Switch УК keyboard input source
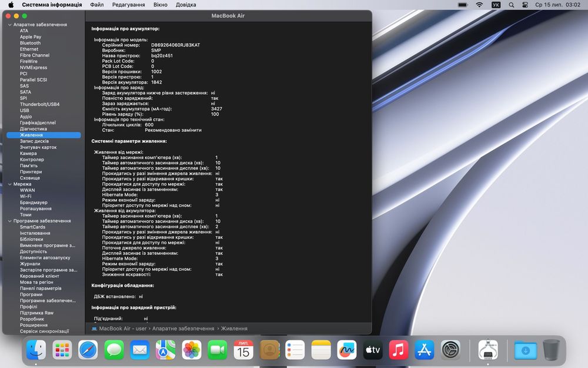The height and width of the screenshot is (368, 588). click(496, 5)
